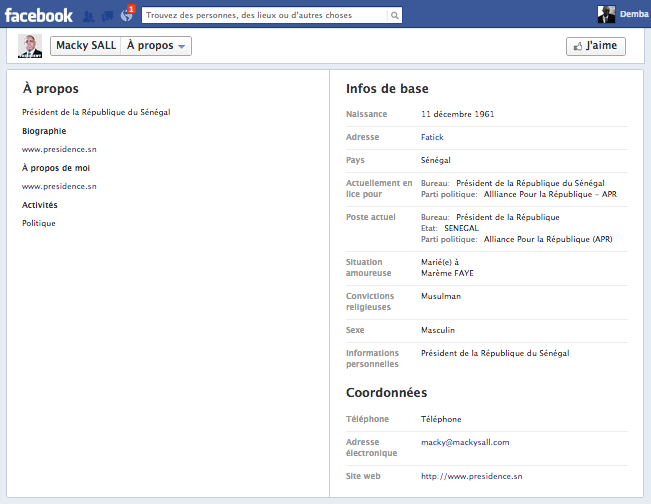Open the Fatick address link
The image size is (651, 504).
tap(432, 137)
